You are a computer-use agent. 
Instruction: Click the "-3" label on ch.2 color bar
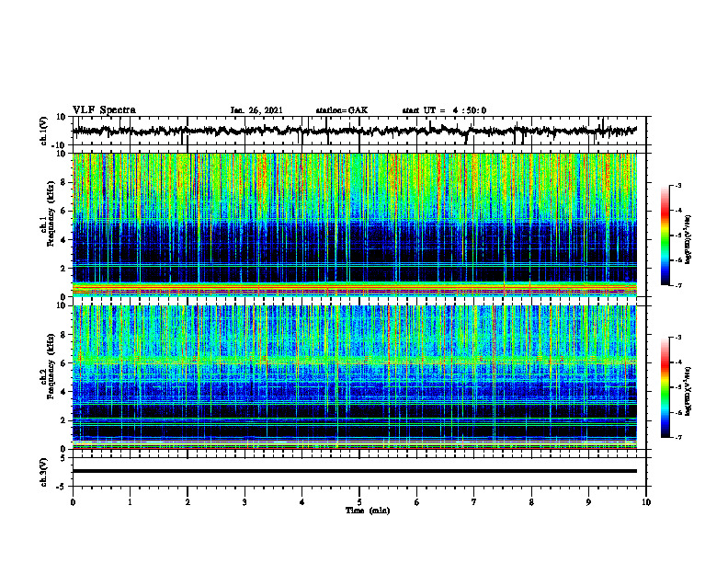tap(678, 338)
